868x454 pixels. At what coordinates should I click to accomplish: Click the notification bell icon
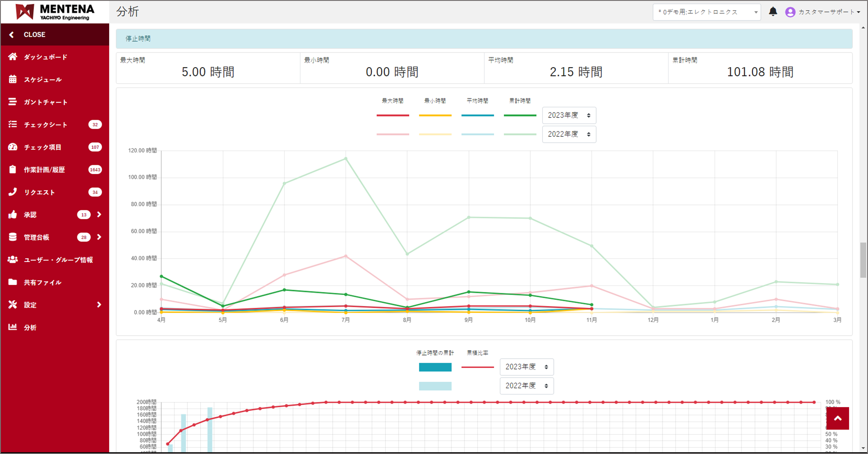pos(773,12)
